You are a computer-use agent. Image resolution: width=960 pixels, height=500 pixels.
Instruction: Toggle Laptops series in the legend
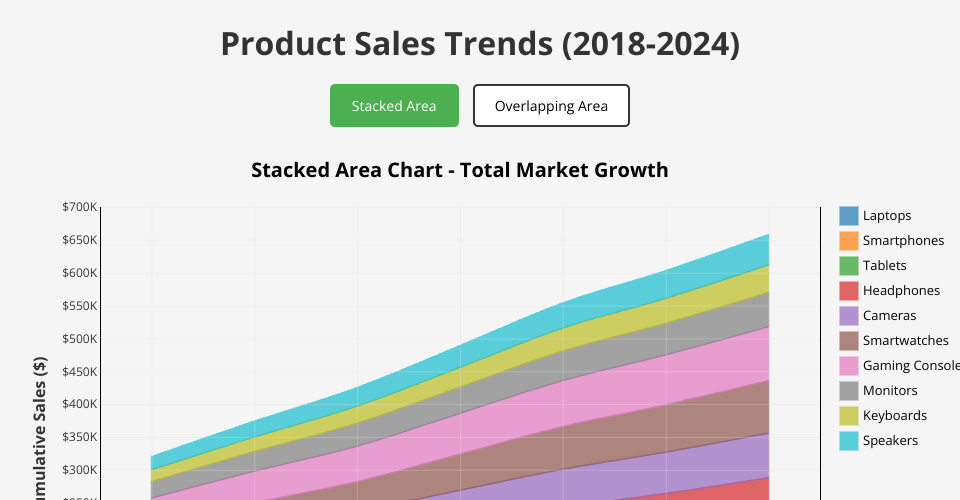click(x=886, y=216)
